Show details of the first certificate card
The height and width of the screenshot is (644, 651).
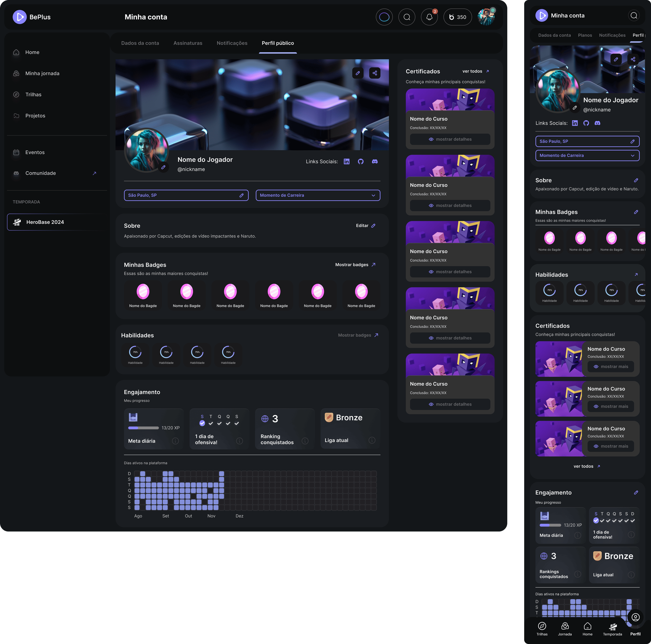(450, 139)
